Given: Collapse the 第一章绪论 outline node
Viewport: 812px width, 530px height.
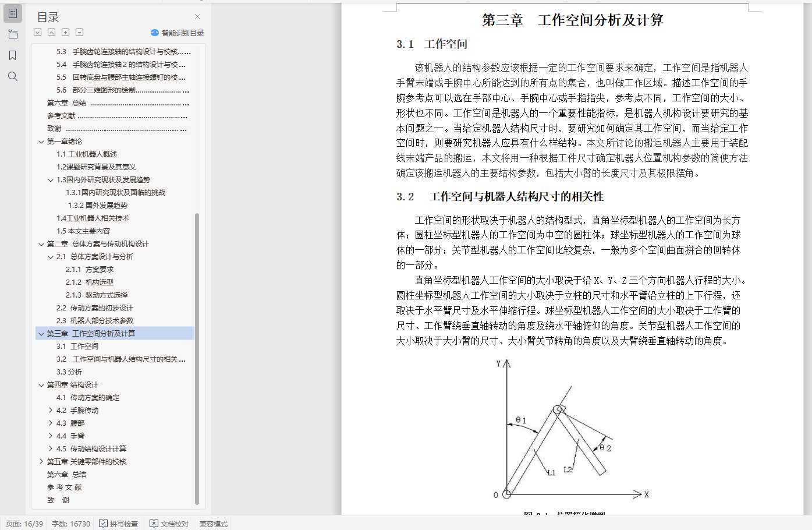Looking at the screenshot, I should (41, 142).
